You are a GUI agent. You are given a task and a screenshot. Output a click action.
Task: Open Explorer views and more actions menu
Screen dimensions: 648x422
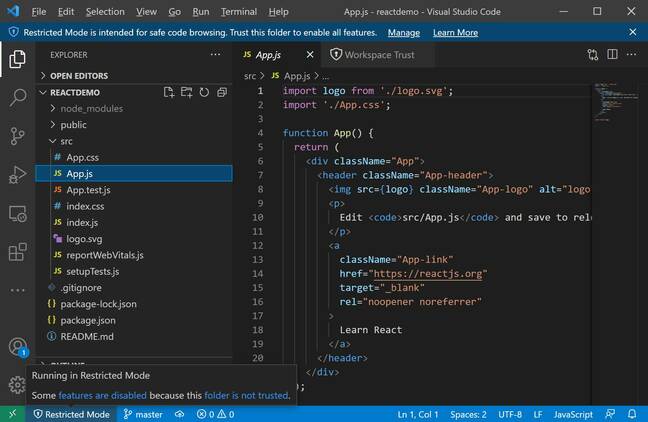point(215,55)
